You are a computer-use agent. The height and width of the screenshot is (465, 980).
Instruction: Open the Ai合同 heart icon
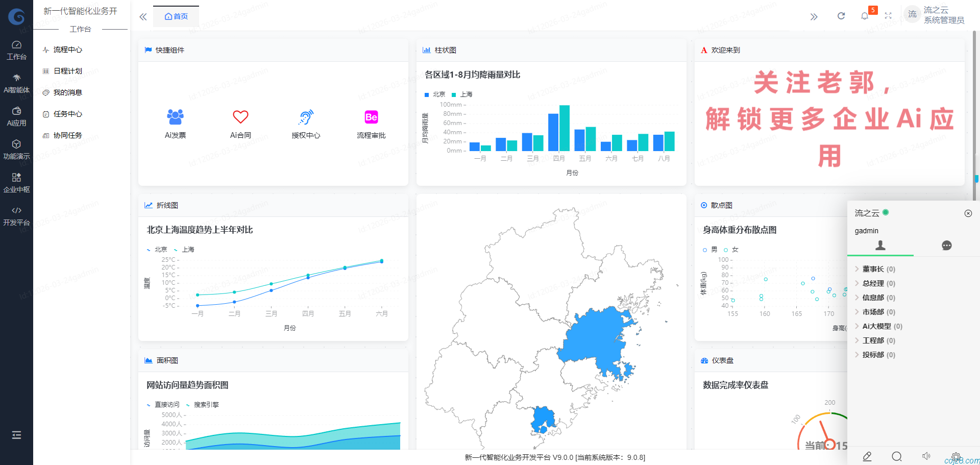(x=240, y=117)
